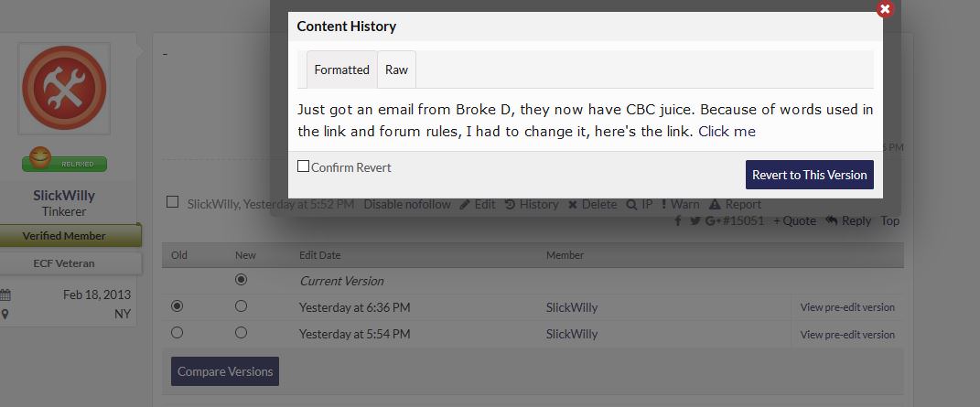Open the 'Click me' link
Image resolution: width=980 pixels, height=407 pixels.
[727, 132]
